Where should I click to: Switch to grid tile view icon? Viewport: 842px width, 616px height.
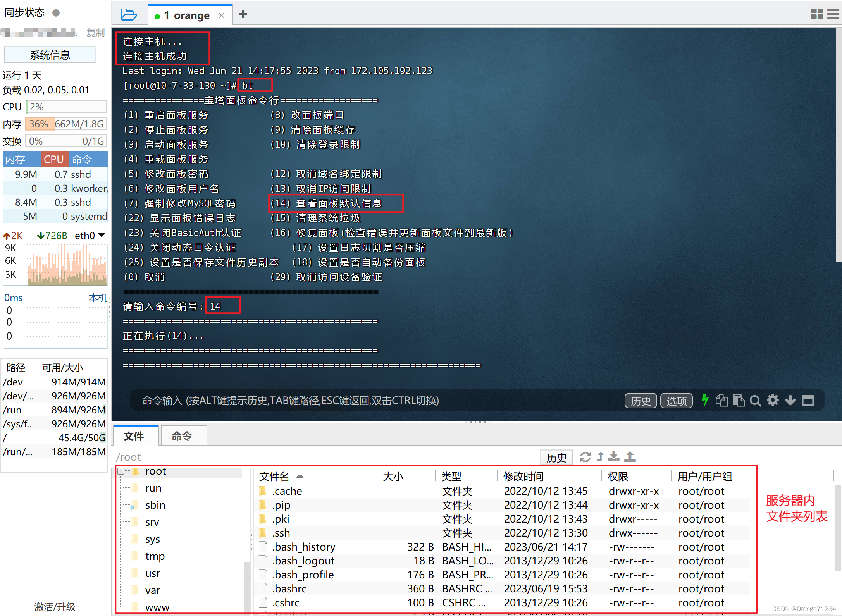click(x=817, y=14)
